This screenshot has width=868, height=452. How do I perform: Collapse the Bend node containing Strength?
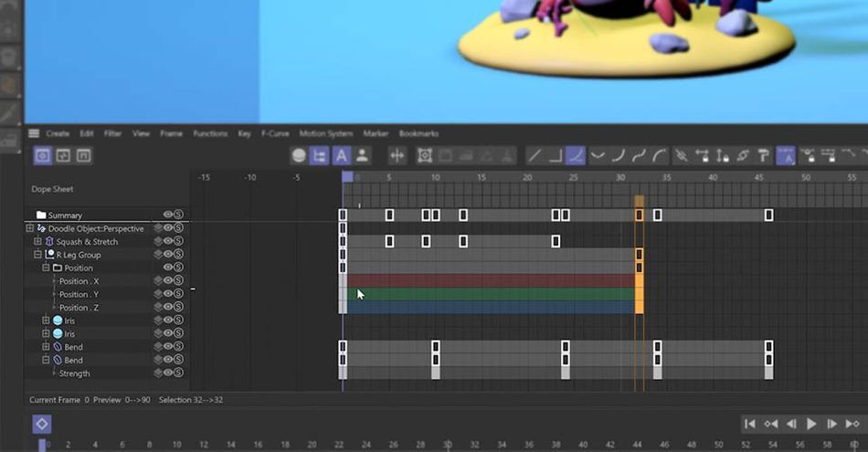46,360
